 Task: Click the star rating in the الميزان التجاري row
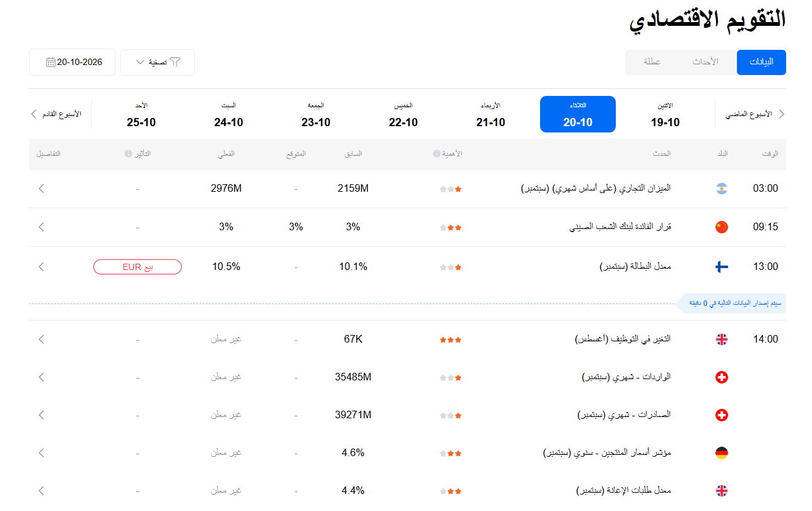[x=450, y=189]
